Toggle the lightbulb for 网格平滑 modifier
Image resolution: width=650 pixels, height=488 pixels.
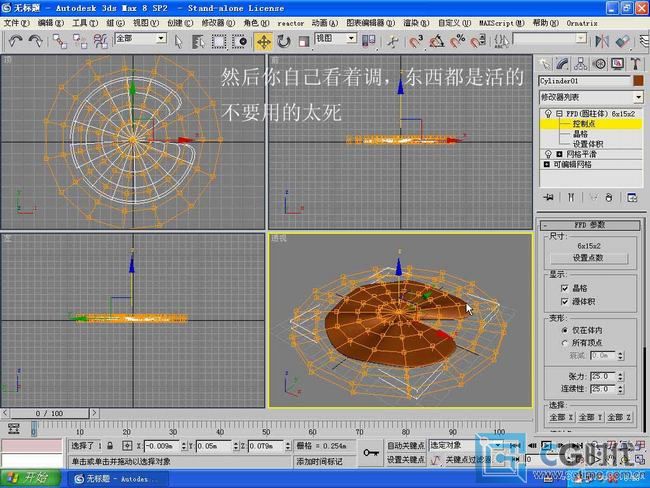(x=548, y=154)
